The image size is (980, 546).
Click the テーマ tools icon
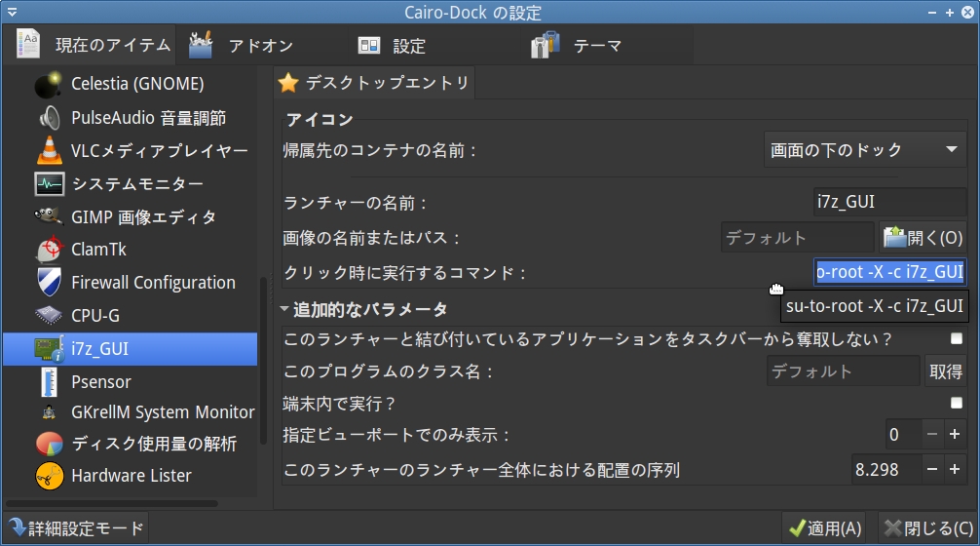tap(545, 45)
